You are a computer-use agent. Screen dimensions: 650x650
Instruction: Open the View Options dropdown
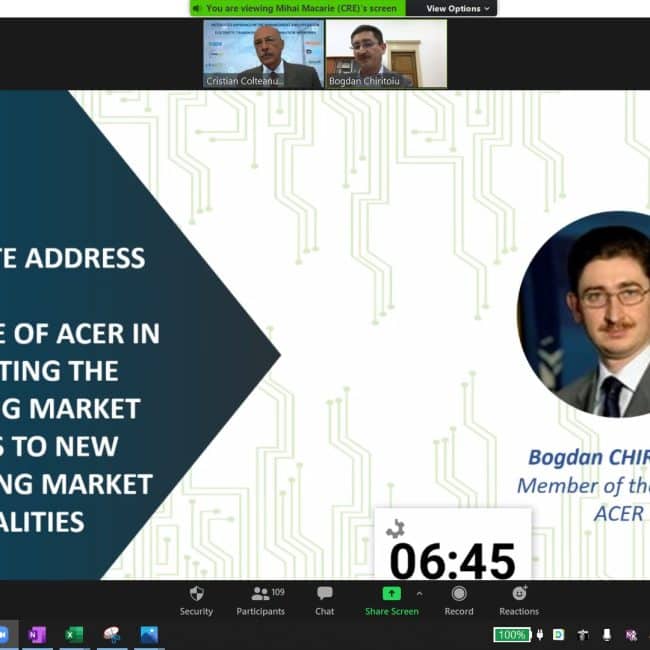[x=457, y=8]
